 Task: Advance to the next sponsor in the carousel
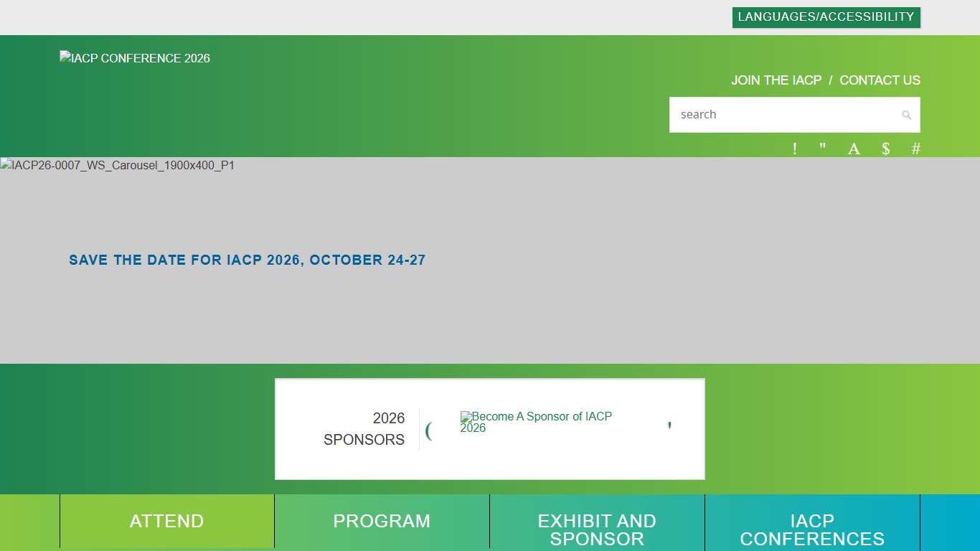click(x=669, y=425)
